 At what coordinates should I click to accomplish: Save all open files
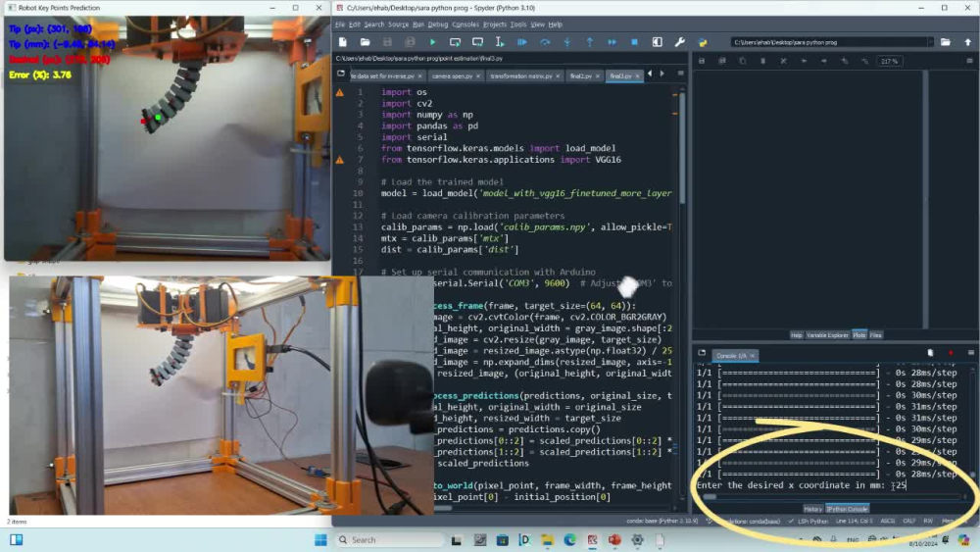point(410,42)
